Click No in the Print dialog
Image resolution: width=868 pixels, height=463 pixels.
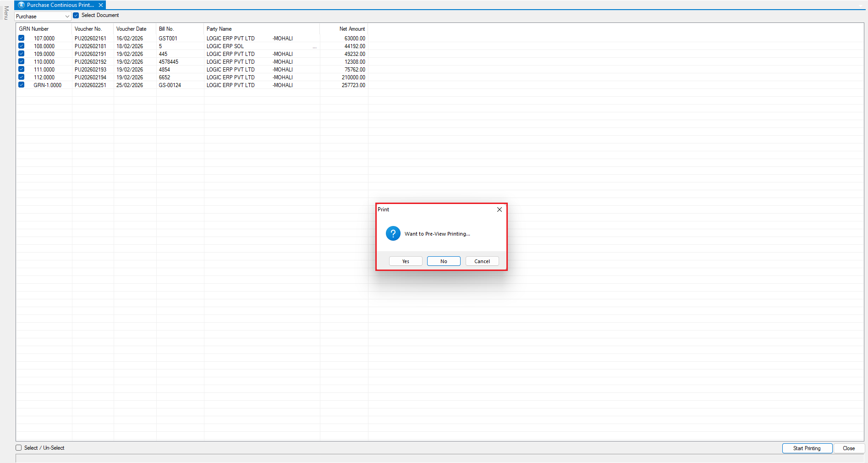click(444, 261)
